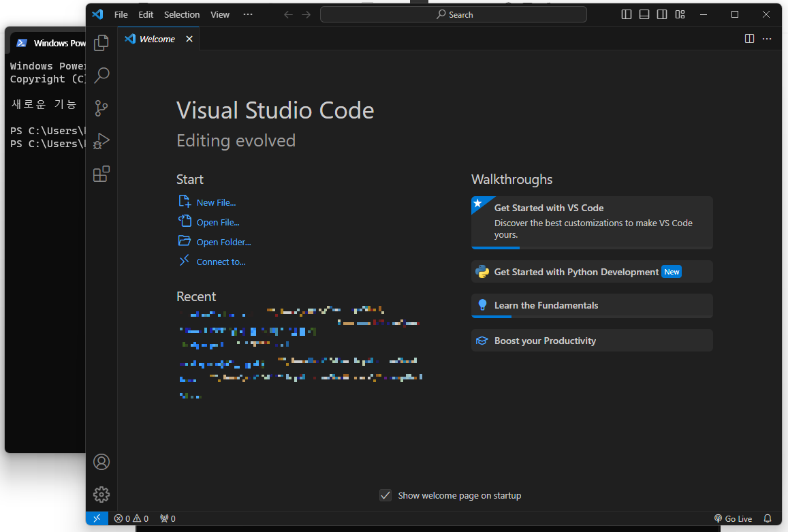
Task: Click the PowerShell icon in terminal window
Action: click(22, 43)
